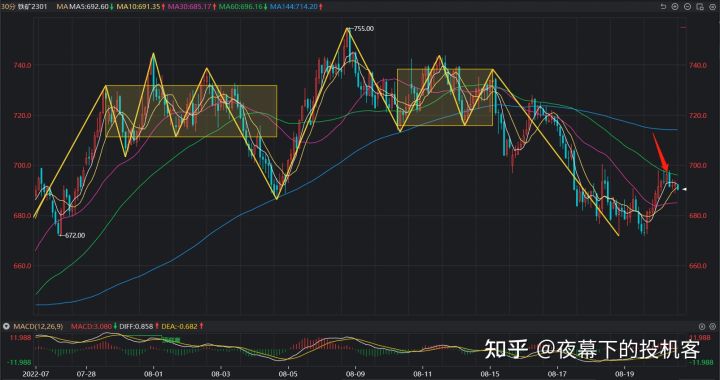Click the 700.0 label on left price axis
720x380 pixels.
click(x=22, y=165)
